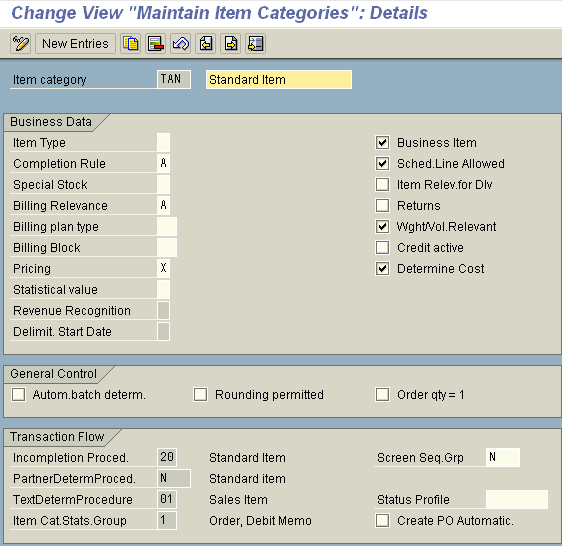Viewport: 562px width, 546px height.
Task: Click the TextDetermProcedure field 01
Action: click(167, 499)
